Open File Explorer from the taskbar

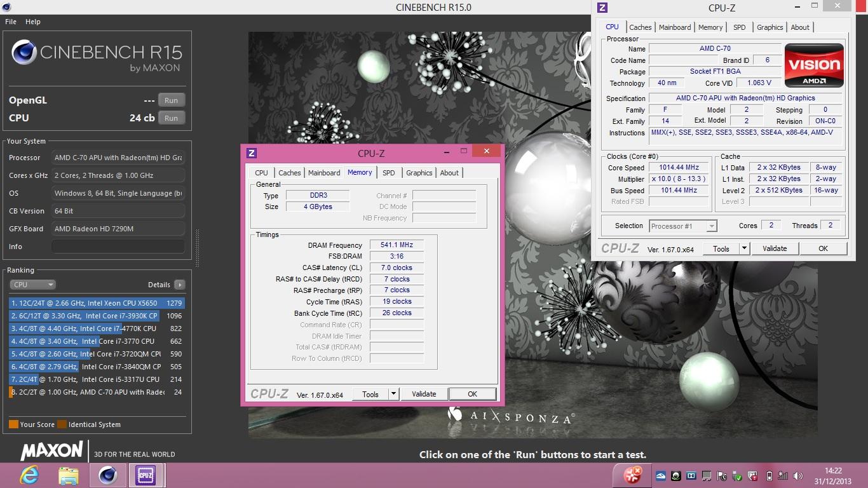click(68, 475)
